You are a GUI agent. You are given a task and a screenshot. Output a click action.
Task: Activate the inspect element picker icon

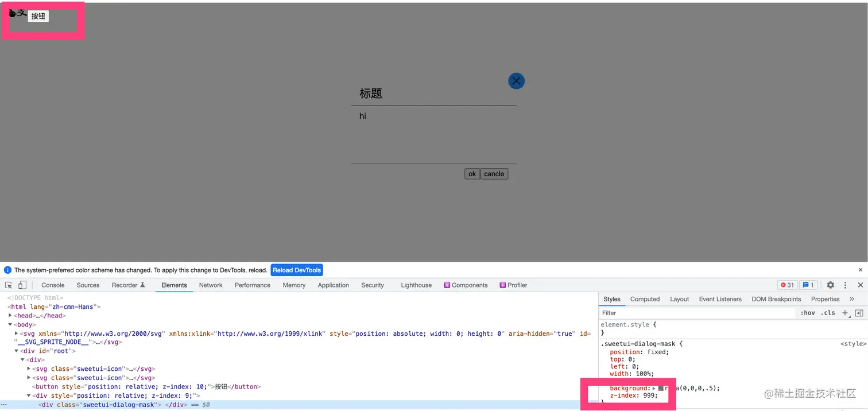pos(9,285)
